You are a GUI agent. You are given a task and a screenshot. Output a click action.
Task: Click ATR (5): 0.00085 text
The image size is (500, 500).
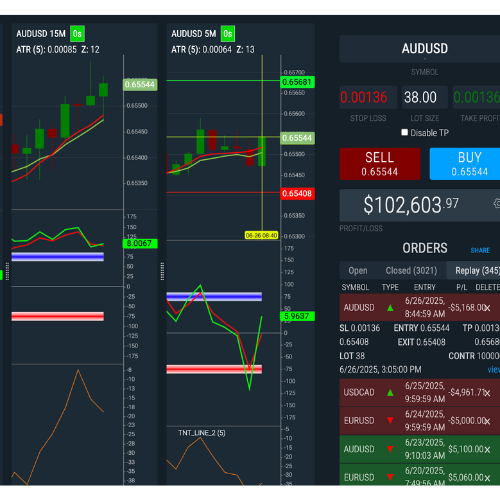pyautogui.click(x=46, y=50)
